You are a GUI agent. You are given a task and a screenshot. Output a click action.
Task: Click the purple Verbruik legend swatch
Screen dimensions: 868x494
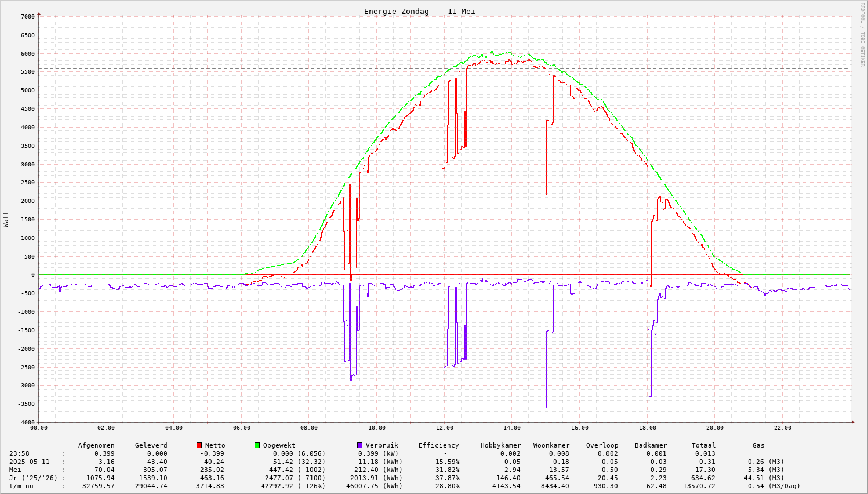pos(359,445)
